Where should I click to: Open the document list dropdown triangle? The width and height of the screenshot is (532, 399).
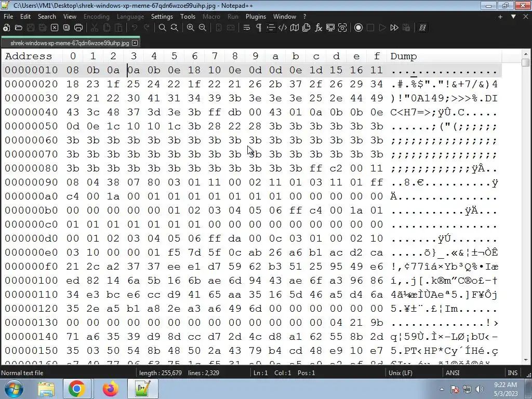click(513, 17)
